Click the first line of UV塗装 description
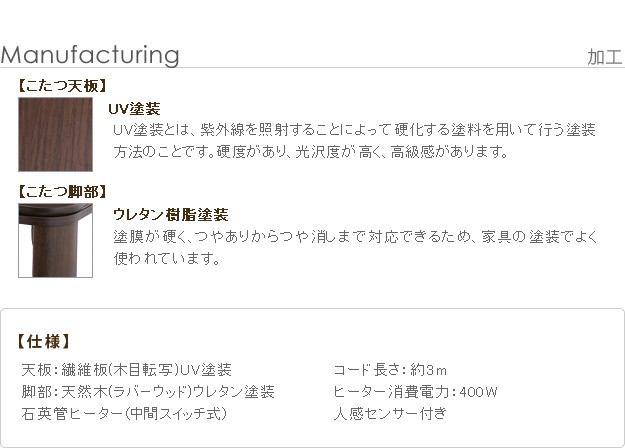 [354, 130]
